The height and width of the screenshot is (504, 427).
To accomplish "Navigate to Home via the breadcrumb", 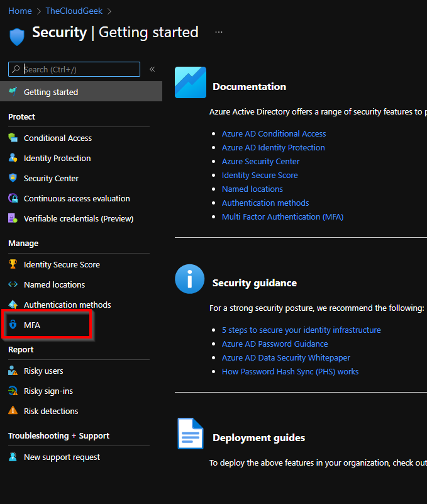I will [19, 11].
